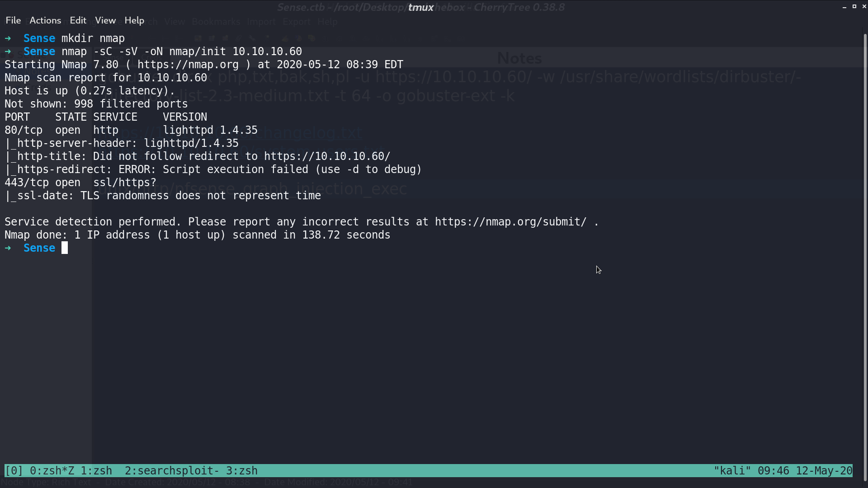The width and height of the screenshot is (868, 488).
Task: Open the Help menu
Action: pyautogui.click(x=134, y=20)
